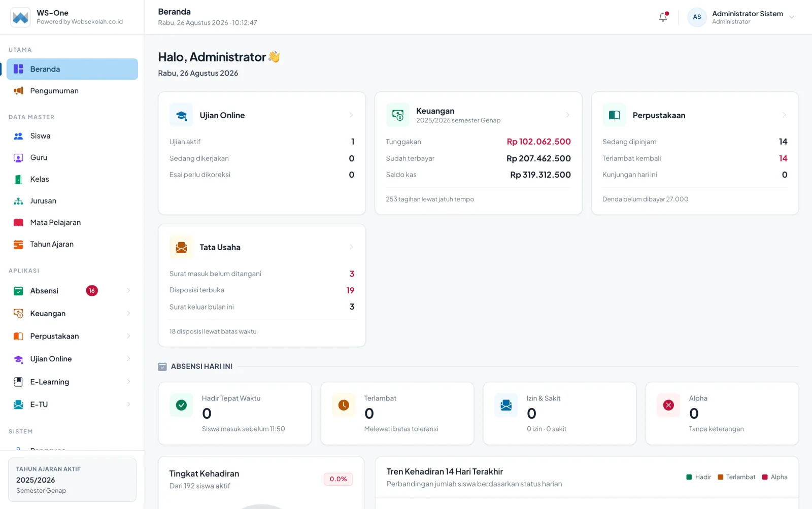The height and width of the screenshot is (509, 812).
Task: Click the Kelas door icon
Action: click(18, 179)
